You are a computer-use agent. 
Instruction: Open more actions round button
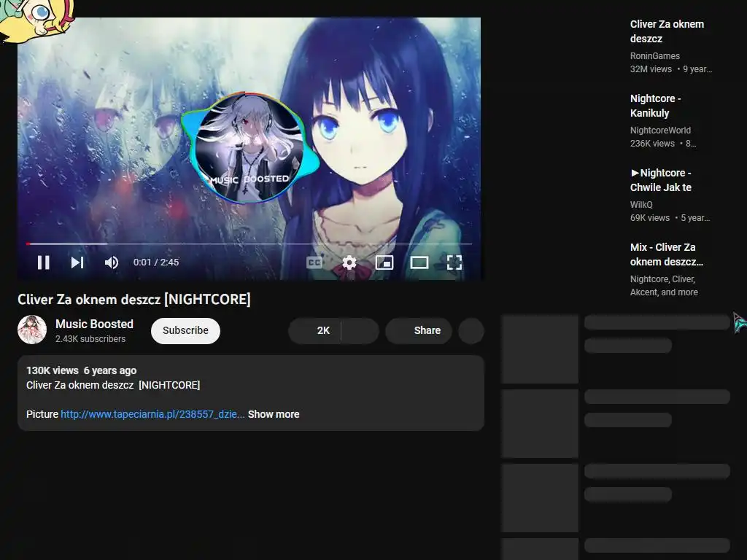pyautogui.click(x=471, y=330)
